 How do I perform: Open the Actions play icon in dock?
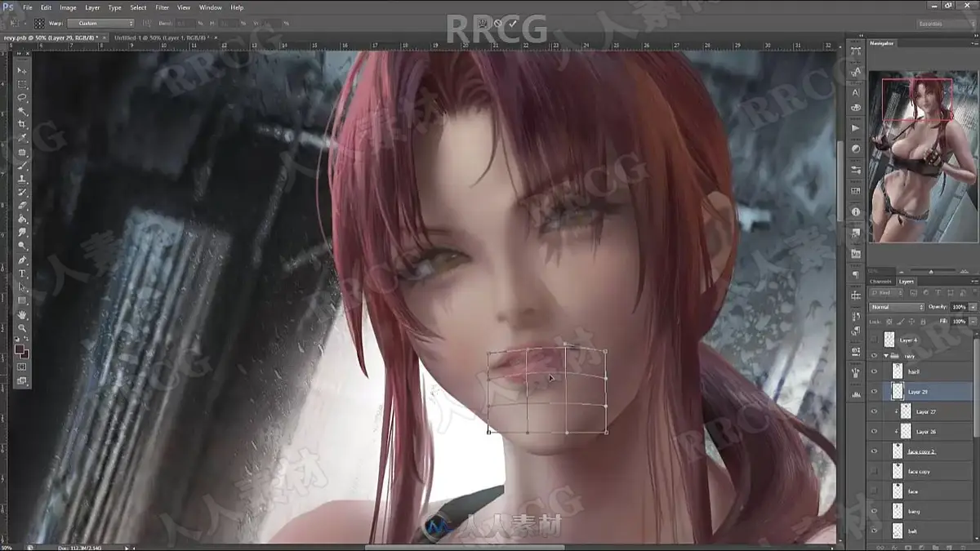(x=856, y=128)
